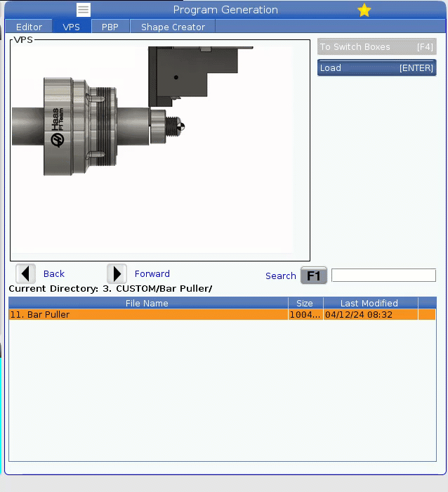Click the Size column header
448x492 pixels.
[x=305, y=303]
